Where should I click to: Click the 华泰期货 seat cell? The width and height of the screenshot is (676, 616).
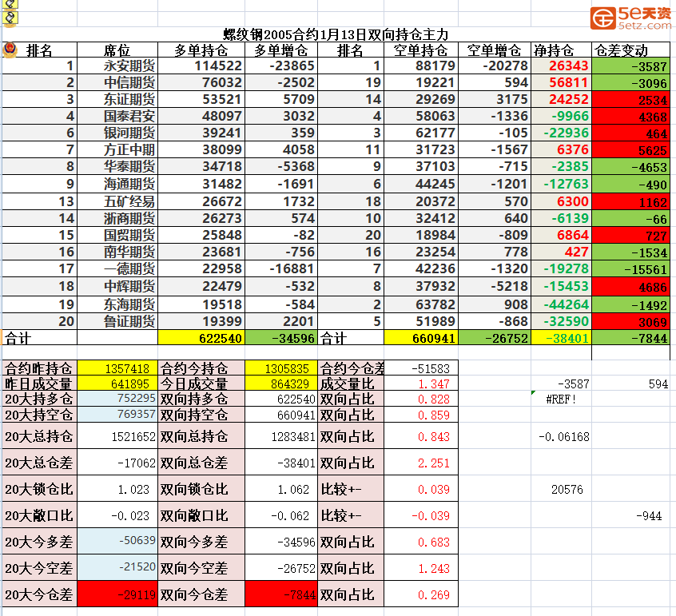(x=117, y=166)
